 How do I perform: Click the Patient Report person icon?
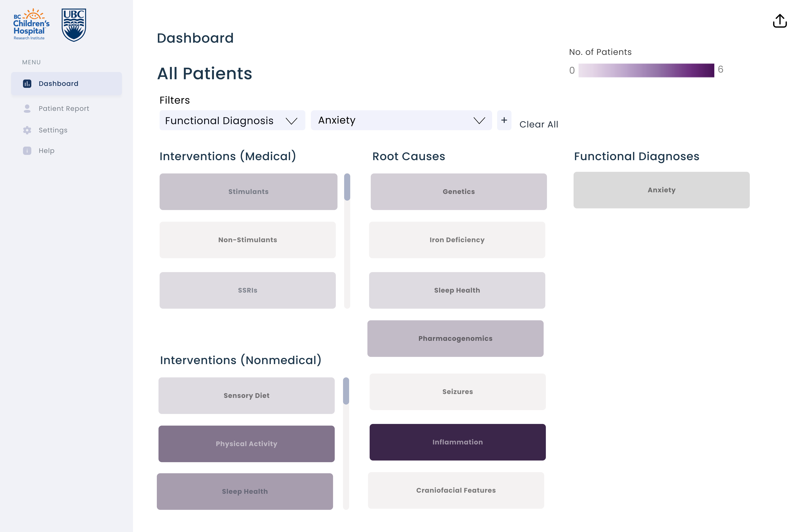point(27,109)
